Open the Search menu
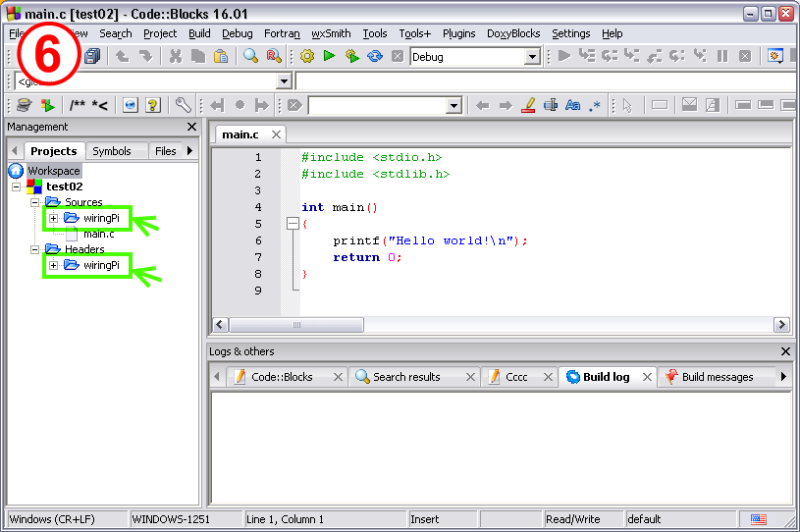 116,33
